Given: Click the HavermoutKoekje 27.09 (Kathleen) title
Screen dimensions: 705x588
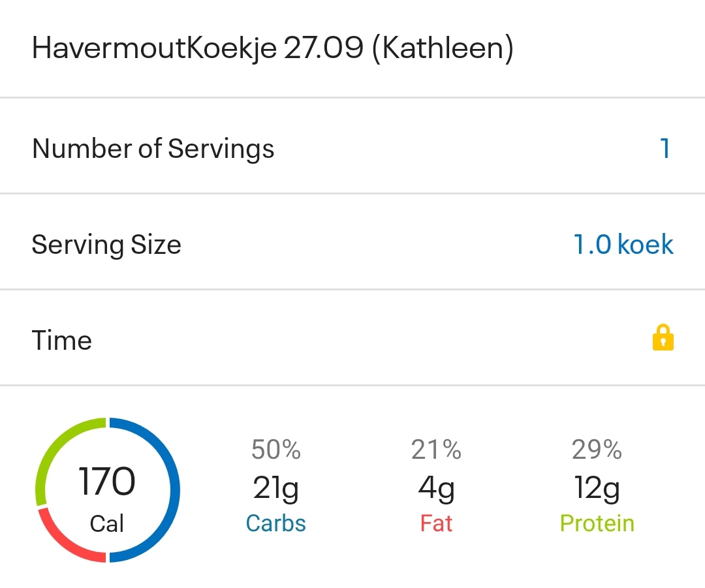Looking at the screenshot, I should (x=272, y=49).
